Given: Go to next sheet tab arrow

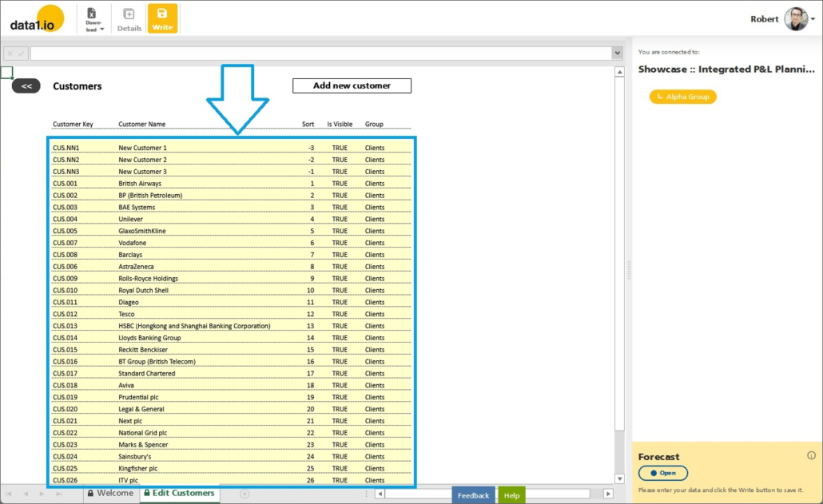Looking at the screenshot, I should [42, 494].
